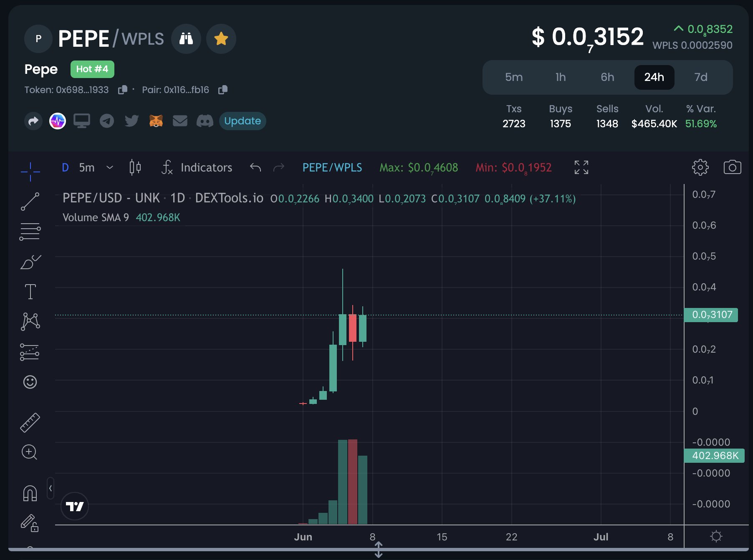Open time axis settings icon
Image resolution: width=753 pixels, height=560 pixels.
click(x=716, y=536)
